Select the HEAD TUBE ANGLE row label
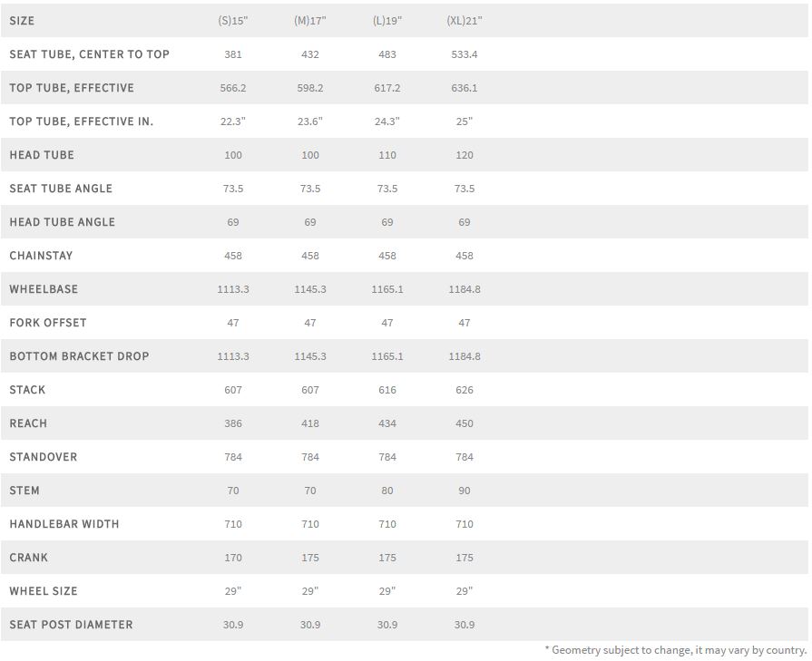The height and width of the screenshot is (661, 812). (63, 222)
